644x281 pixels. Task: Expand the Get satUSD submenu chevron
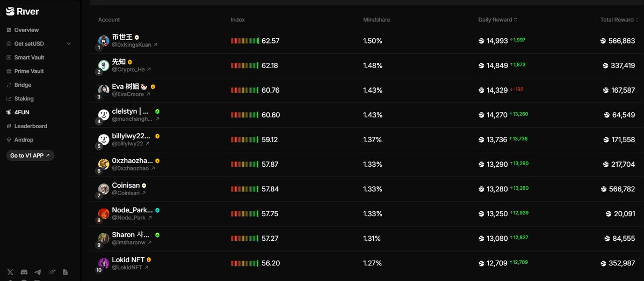point(69,43)
